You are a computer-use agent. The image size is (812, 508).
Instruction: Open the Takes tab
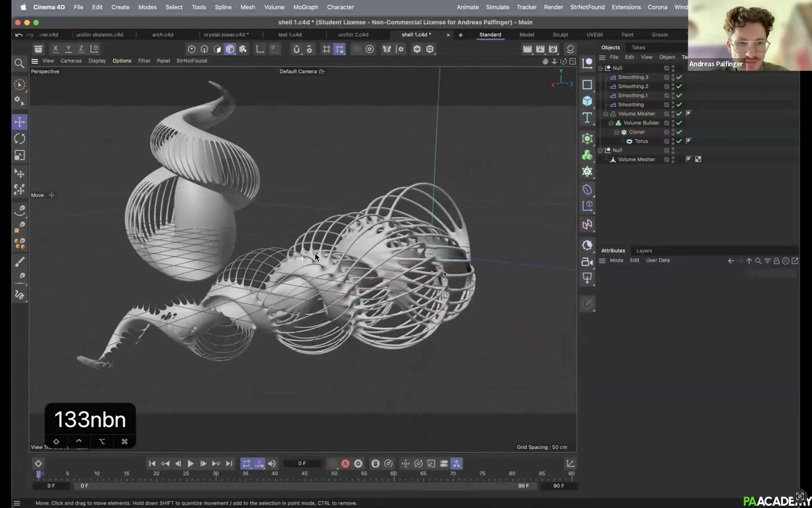pyautogui.click(x=638, y=47)
